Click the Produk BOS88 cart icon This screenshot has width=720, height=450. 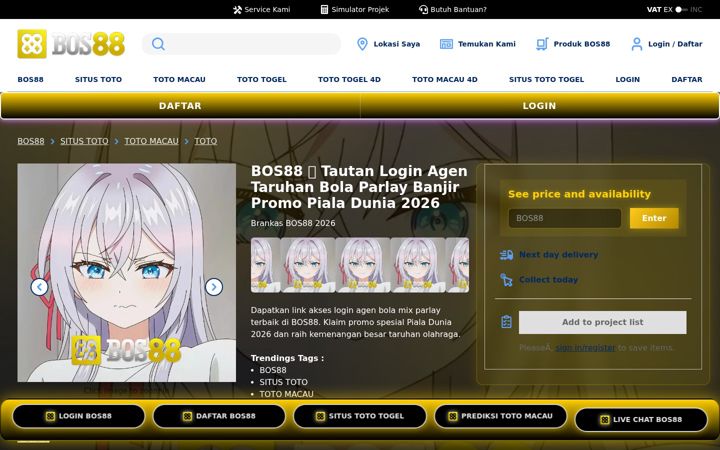click(542, 44)
